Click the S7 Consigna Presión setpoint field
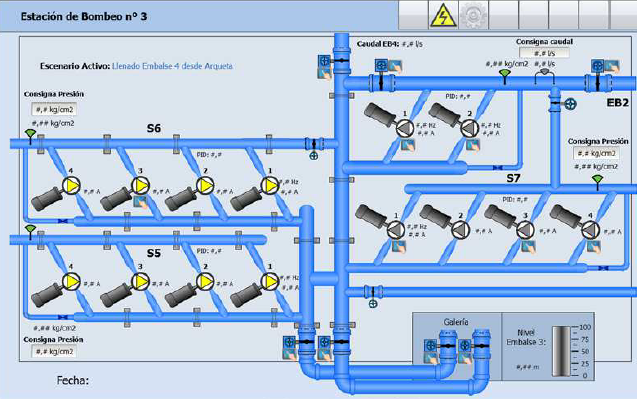The height and width of the screenshot is (399, 637). (x=596, y=153)
